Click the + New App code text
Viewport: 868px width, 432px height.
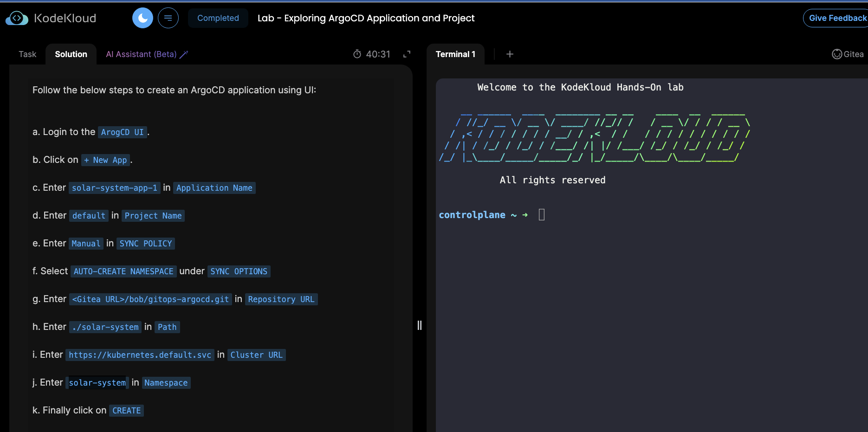(x=105, y=160)
